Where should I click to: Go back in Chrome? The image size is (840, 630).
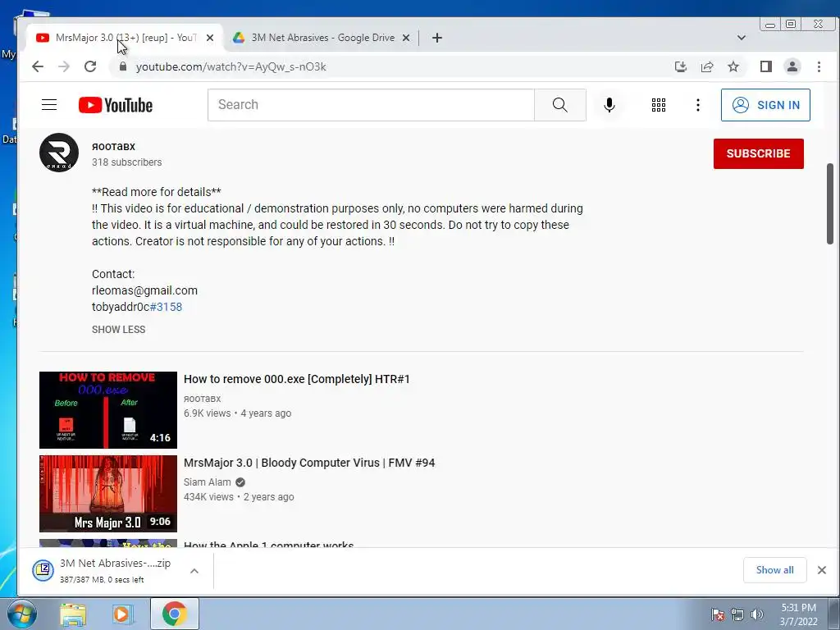point(38,66)
